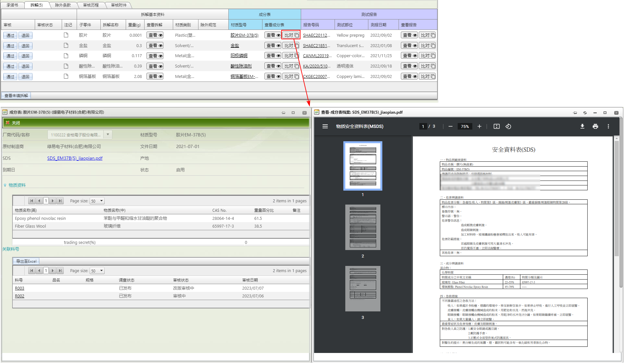This screenshot has height=364, width=624.
Task: Click 退回 button for 金盐 row
Action: point(25,46)
